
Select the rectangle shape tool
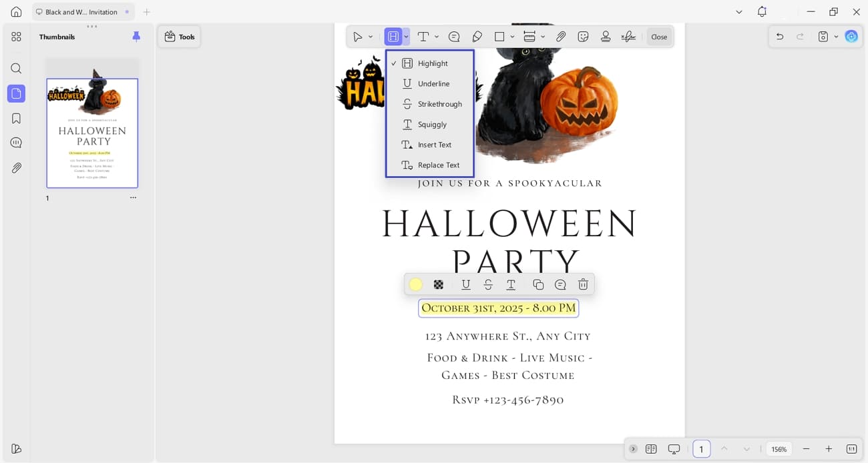[499, 37]
